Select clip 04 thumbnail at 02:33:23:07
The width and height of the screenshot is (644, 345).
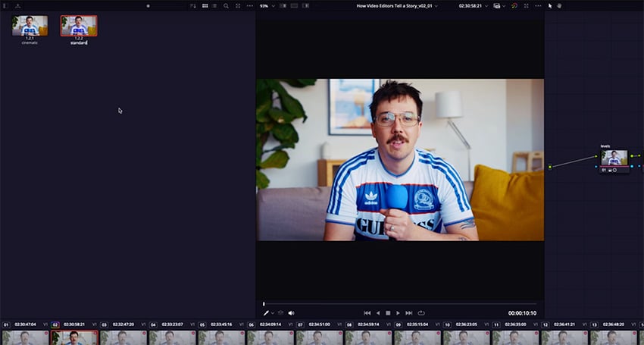click(x=172, y=337)
